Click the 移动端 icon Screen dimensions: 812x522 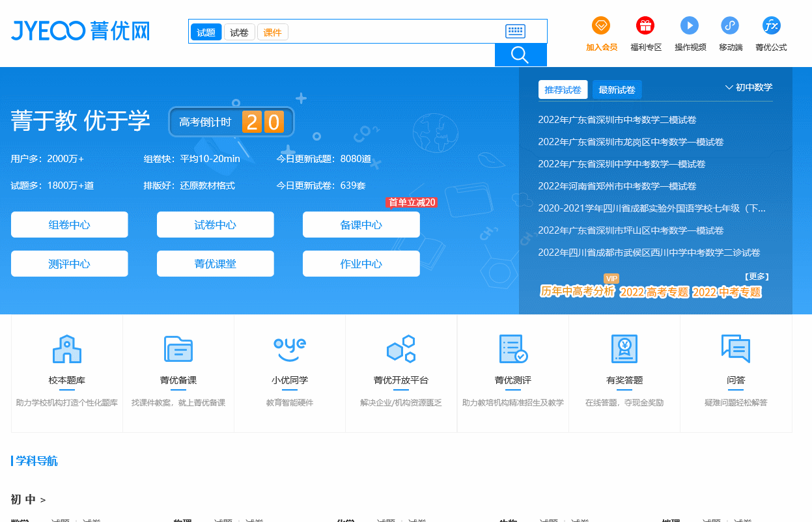(730, 25)
